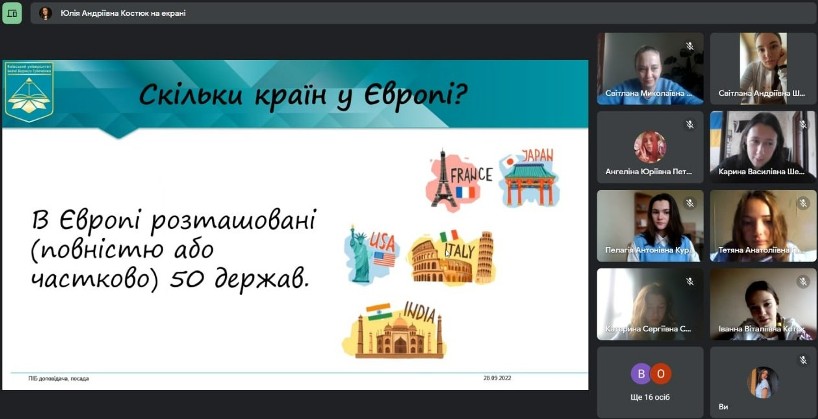
Task: Click the university logo on the slide
Action: [x=28, y=92]
